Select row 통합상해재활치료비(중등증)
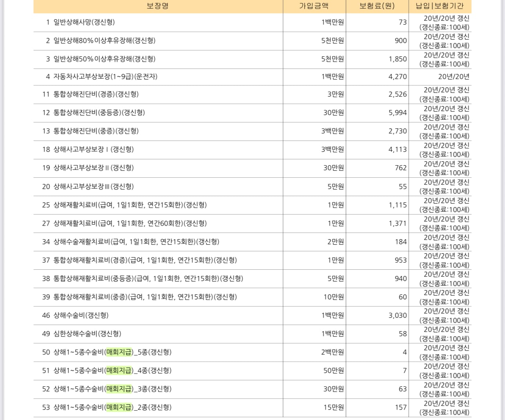 coord(252,279)
